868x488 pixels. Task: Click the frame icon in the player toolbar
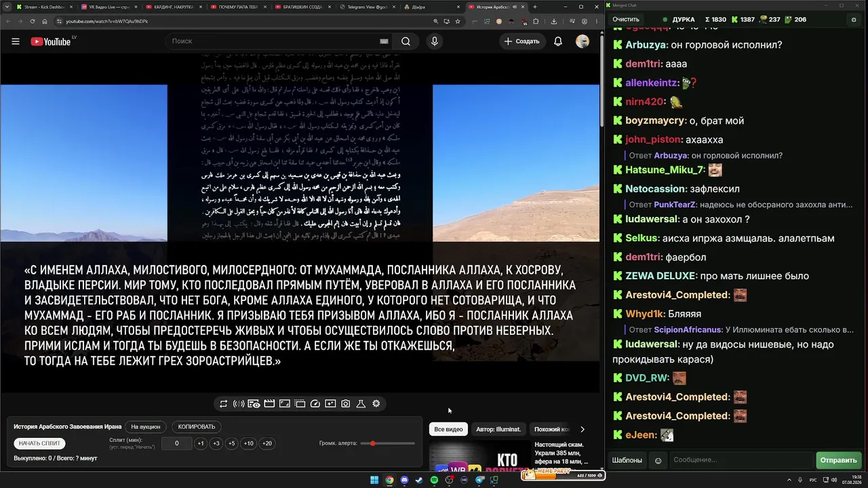click(x=285, y=404)
